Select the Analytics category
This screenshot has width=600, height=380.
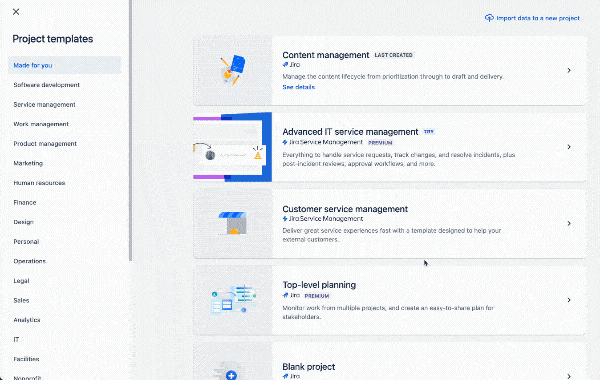click(x=27, y=320)
